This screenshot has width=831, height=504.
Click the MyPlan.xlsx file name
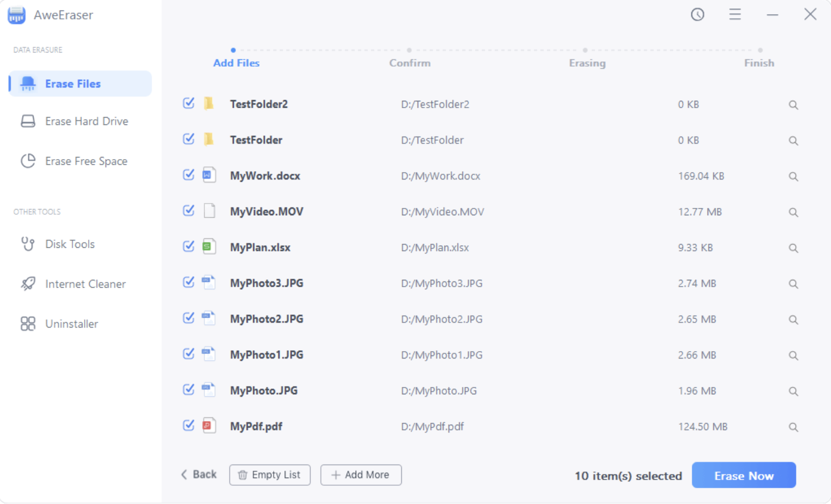coord(260,247)
